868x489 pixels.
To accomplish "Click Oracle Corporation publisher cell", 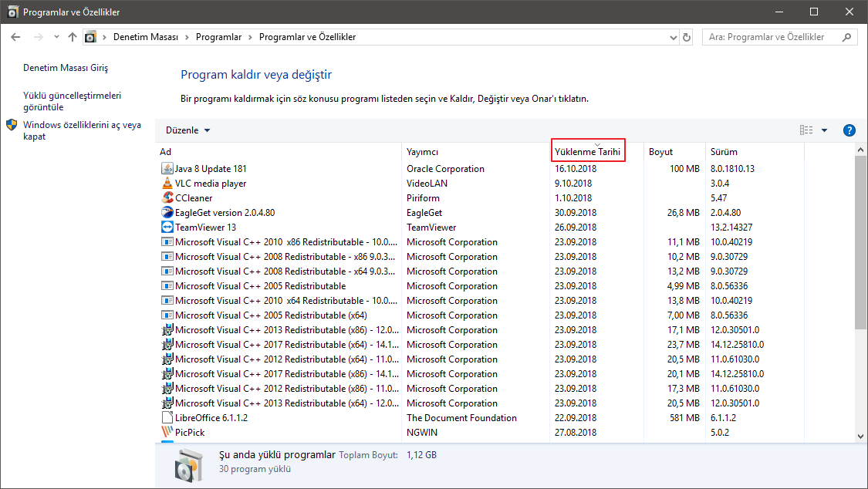I will pyautogui.click(x=445, y=168).
